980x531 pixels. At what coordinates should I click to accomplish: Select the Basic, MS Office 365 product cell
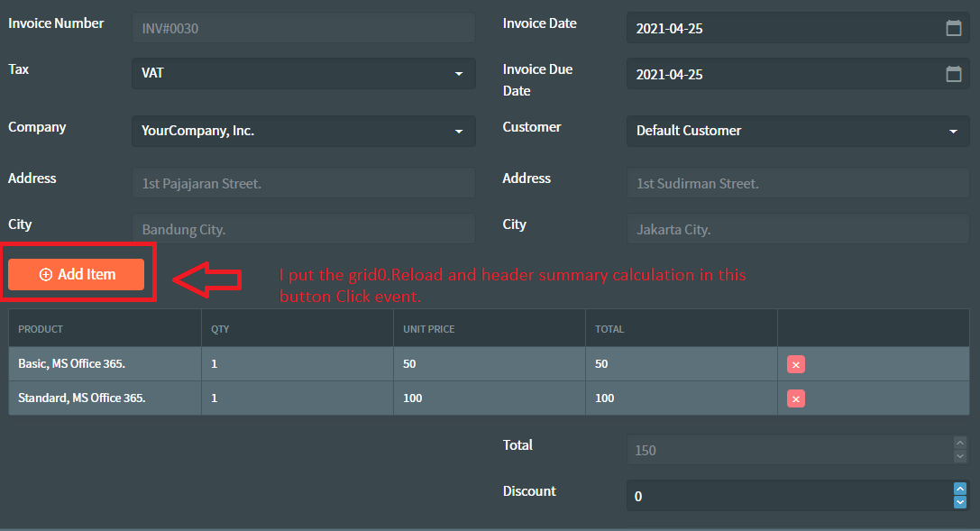105,363
